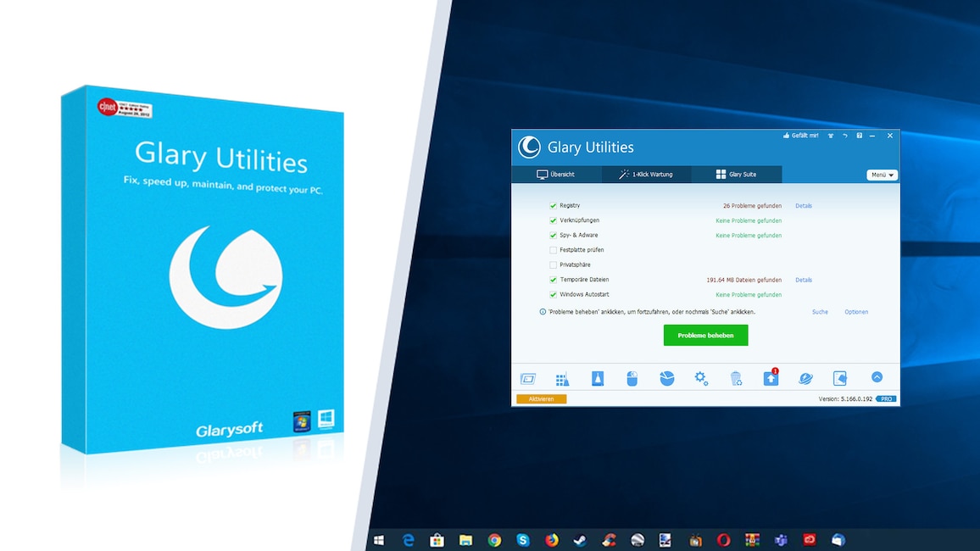Open the software update icon with red badge
This screenshot has height=551, width=980.
771,377
